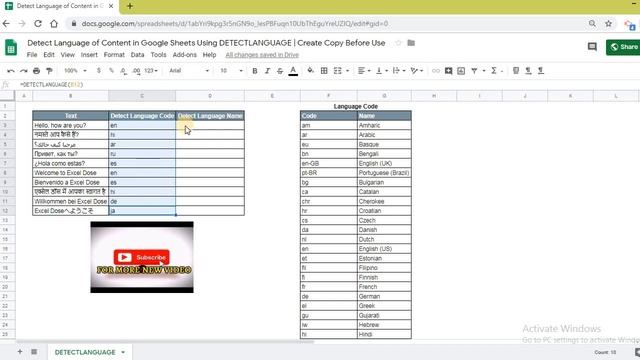Open the Tools menu
The width and height of the screenshot is (640, 360).
pos(158,55)
